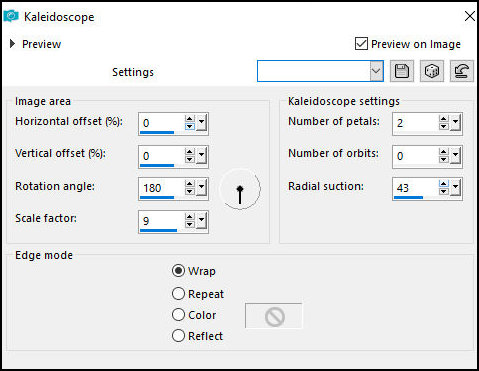Click the disabled edge color swatch

(274, 316)
